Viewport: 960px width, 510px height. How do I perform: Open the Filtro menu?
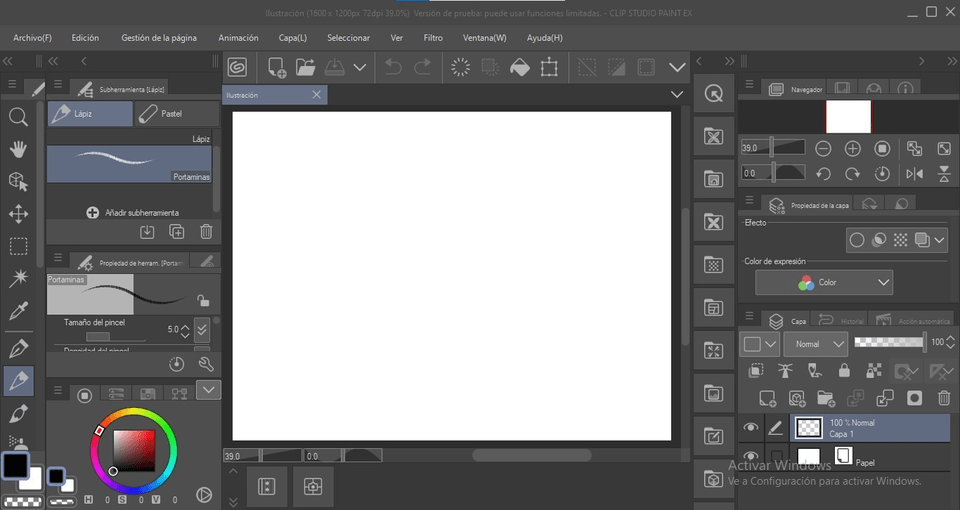pos(433,38)
